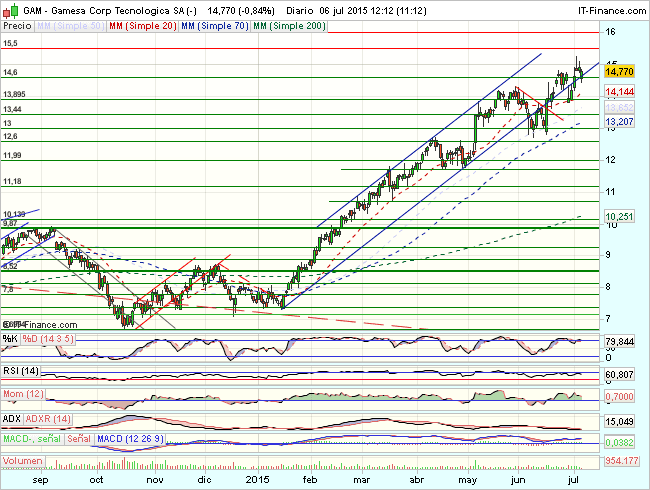
Task: Click the 15,5 resistance level label
Action: pyautogui.click(x=10, y=43)
